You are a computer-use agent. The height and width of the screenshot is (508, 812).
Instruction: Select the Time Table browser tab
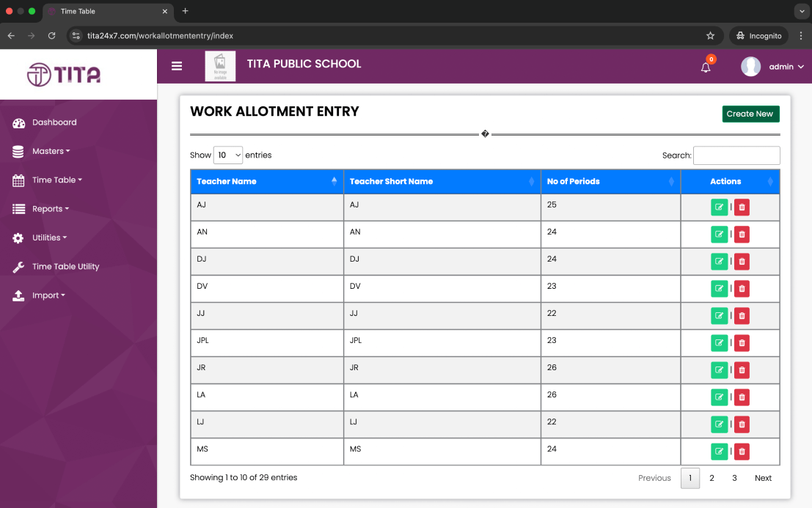pos(108,12)
